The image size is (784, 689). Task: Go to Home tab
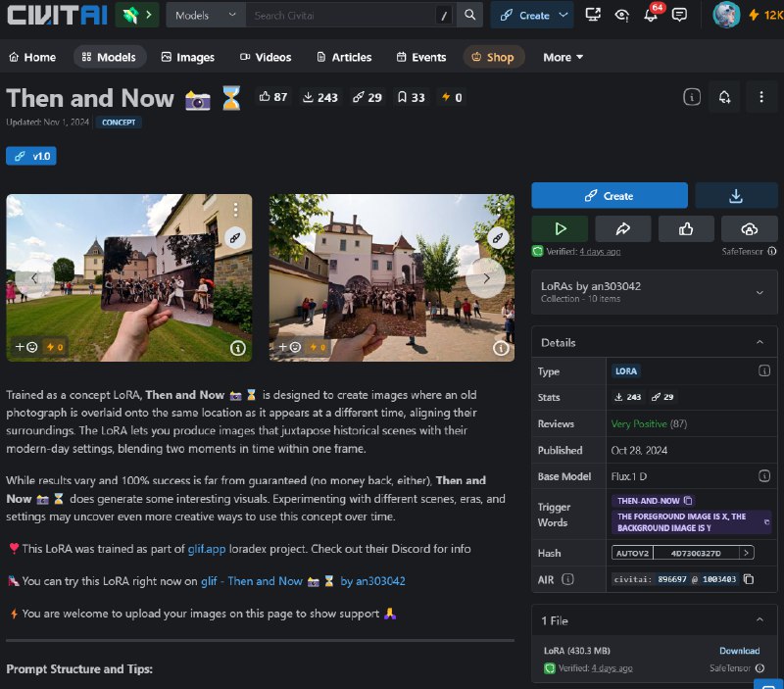pos(32,57)
